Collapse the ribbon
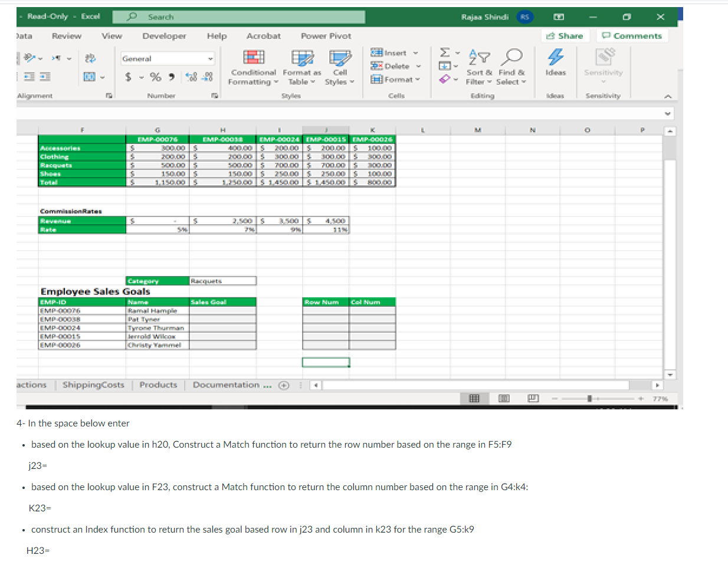The width and height of the screenshot is (728, 568). point(668,96)
